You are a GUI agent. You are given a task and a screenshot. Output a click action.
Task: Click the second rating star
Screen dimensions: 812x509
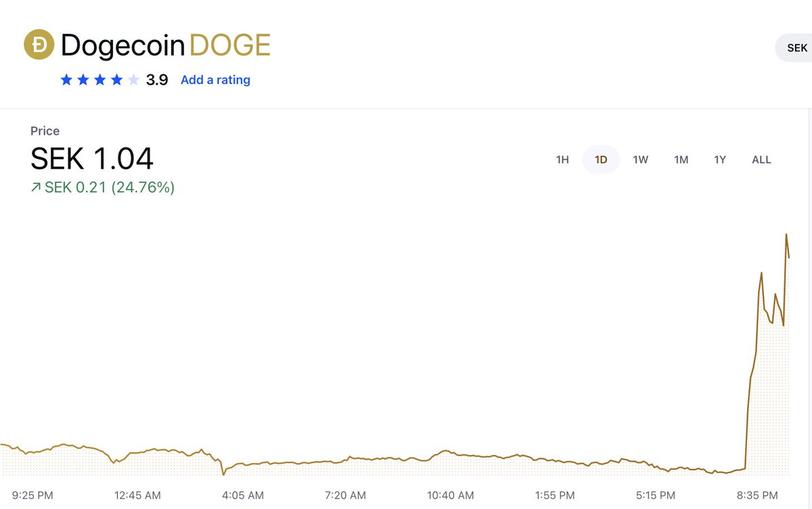click(83, 80)
